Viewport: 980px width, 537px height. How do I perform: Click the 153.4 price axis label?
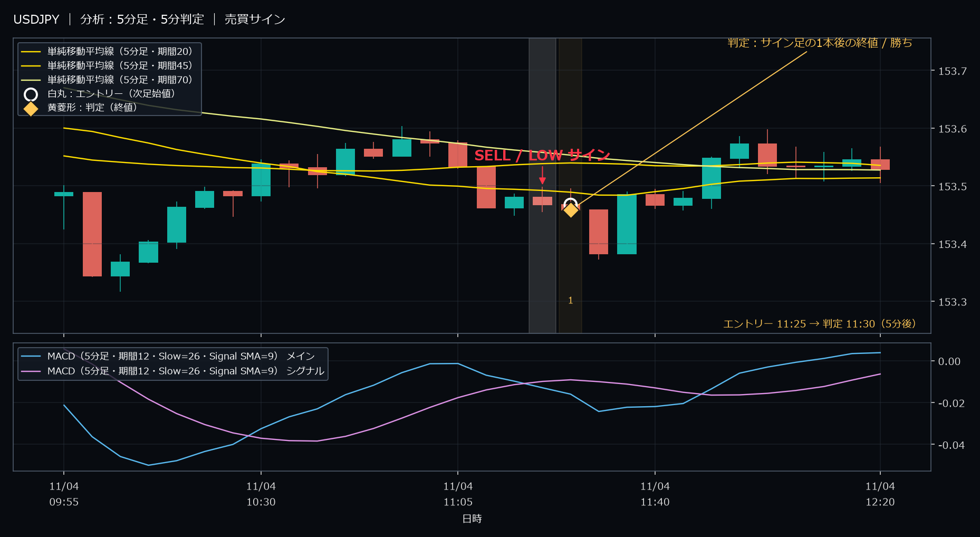coord(952,244)
